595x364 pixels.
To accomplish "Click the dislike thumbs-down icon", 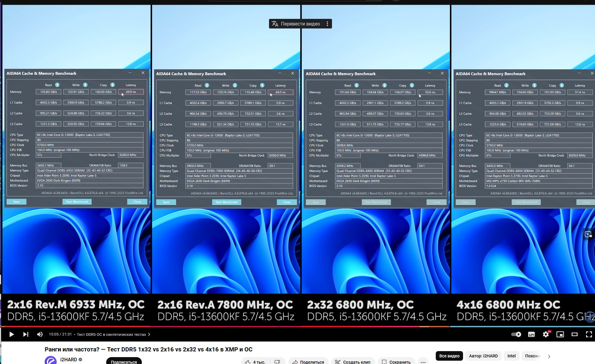I will pos(277,362).
